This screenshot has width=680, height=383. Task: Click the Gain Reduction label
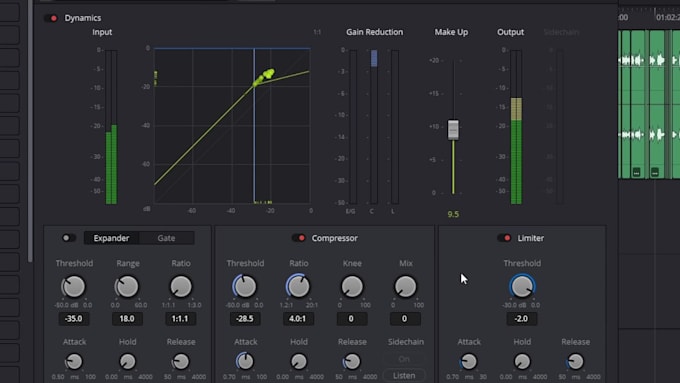click(374, 32)
